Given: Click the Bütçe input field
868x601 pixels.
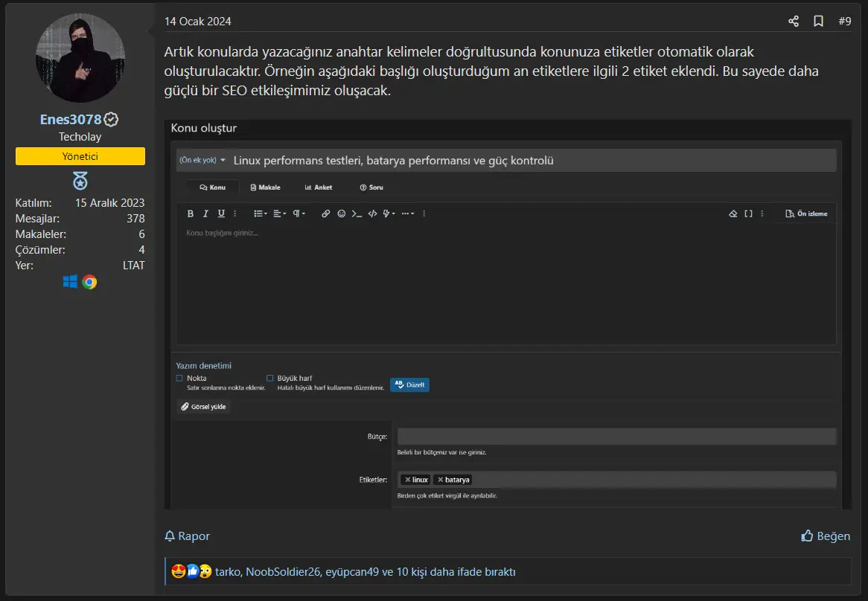Looking at the screenshot, I should (616, 436).
